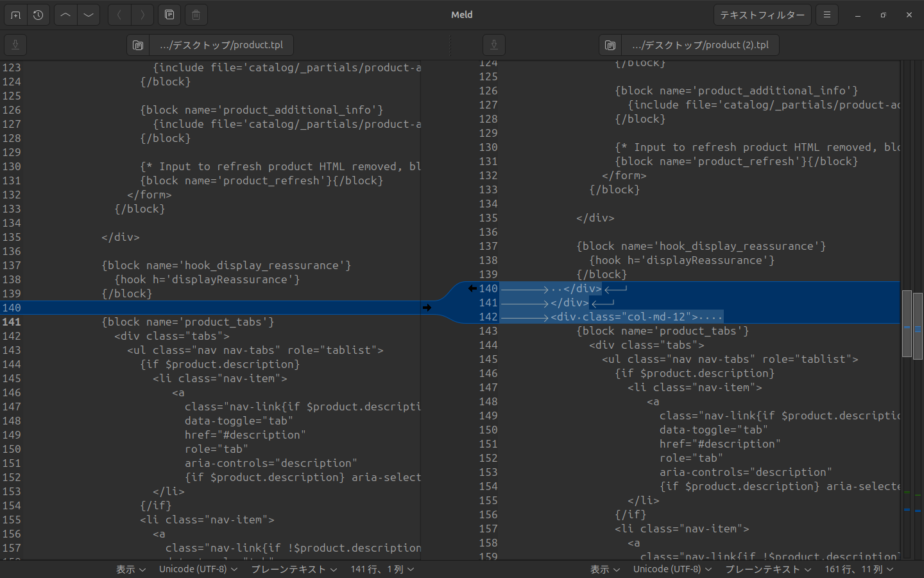
Task: Click right line 131 product_refresh block
Action: coord(737,161)
